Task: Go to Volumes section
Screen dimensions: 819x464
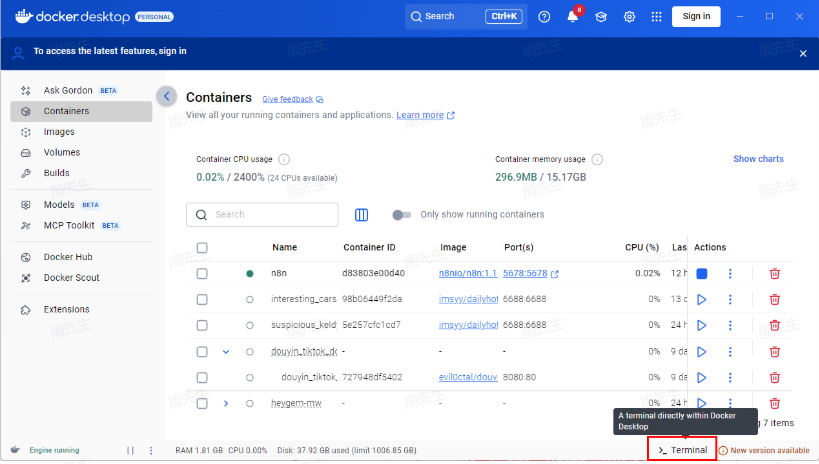Action: pos(81,153)
